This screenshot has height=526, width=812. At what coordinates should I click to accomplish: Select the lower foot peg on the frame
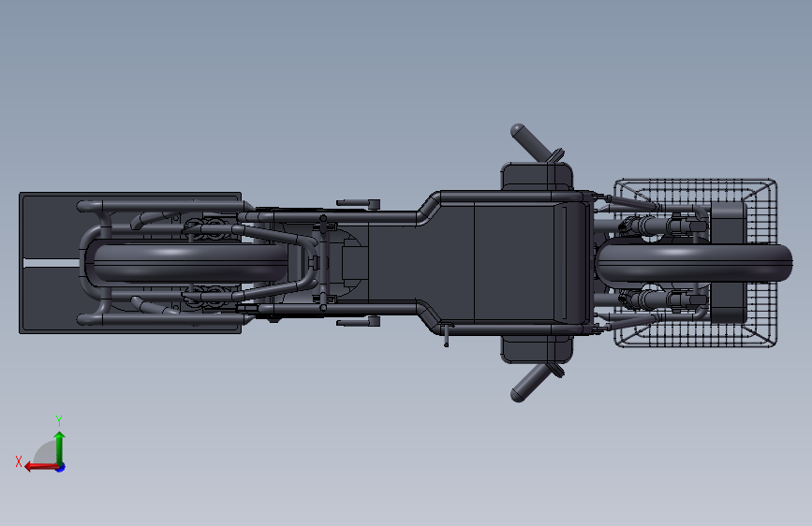click(358, 322)
